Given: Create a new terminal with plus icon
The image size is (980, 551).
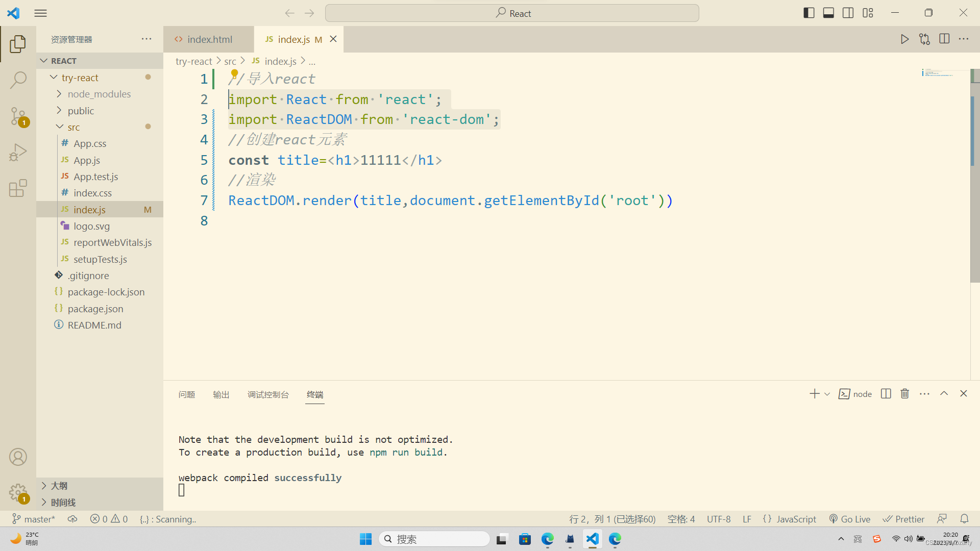Looking at the screenshot, I should 815,394.
